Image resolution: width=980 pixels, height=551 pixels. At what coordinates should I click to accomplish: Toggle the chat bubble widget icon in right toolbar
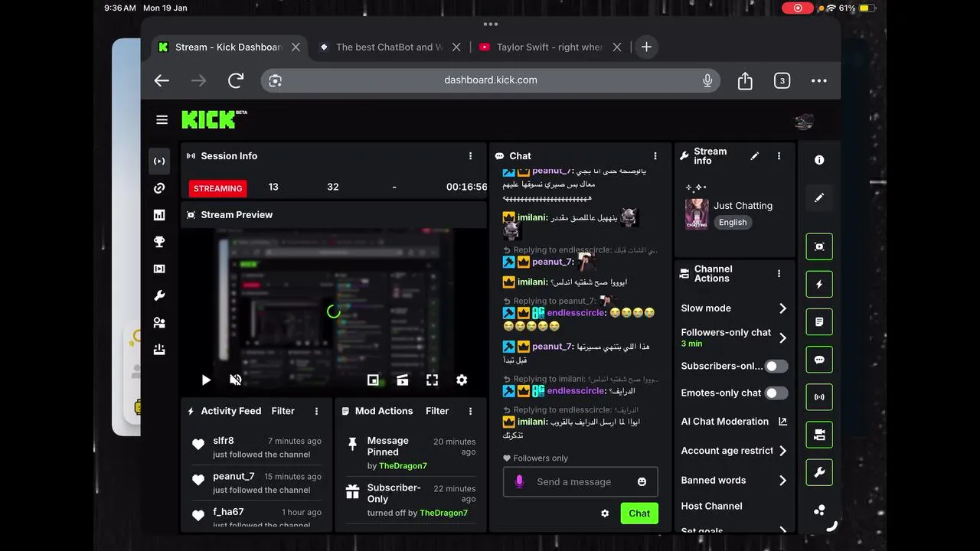pyautogui.click(x=819, y=360)
